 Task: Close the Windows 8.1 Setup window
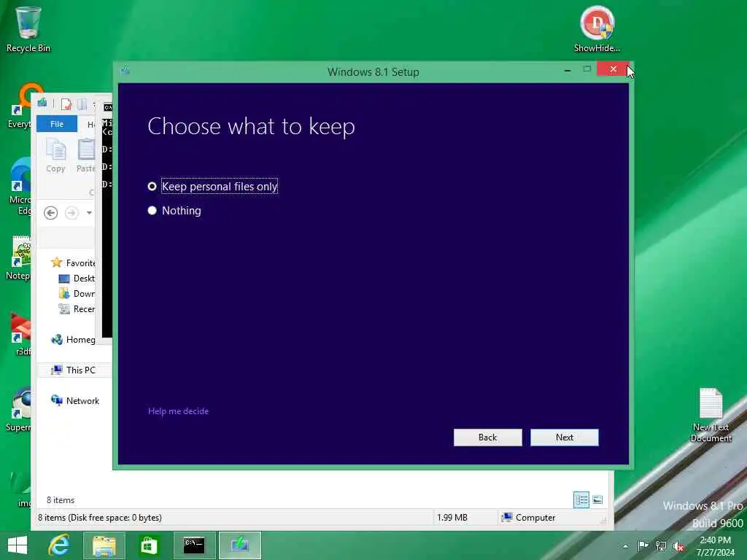[613, 69]
